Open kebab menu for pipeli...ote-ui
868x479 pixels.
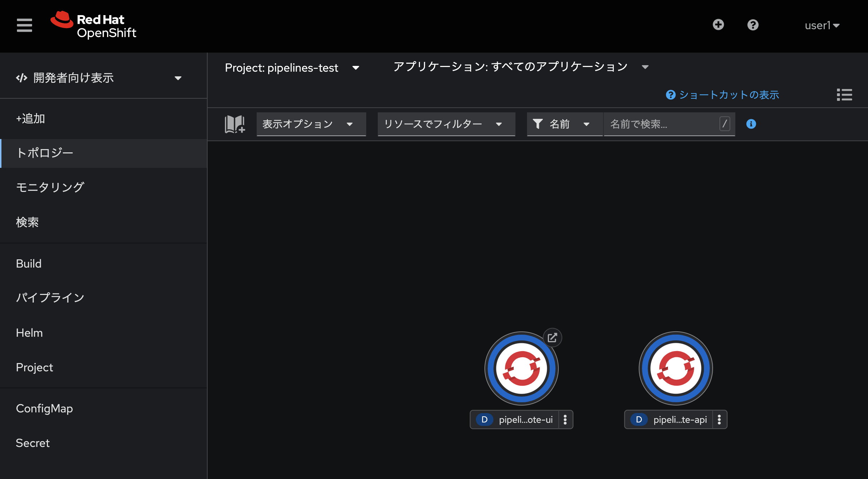[x=565, y=420]
